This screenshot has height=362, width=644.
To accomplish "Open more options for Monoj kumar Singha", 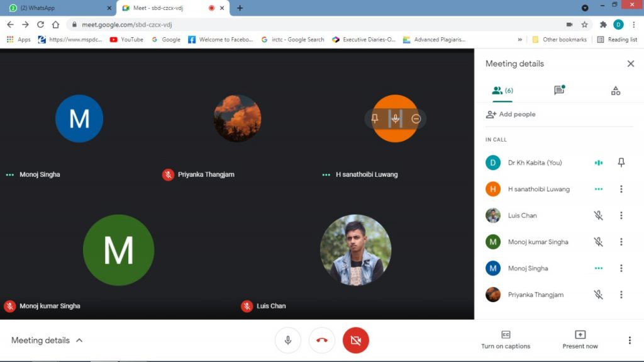I will tap(621, 242).
